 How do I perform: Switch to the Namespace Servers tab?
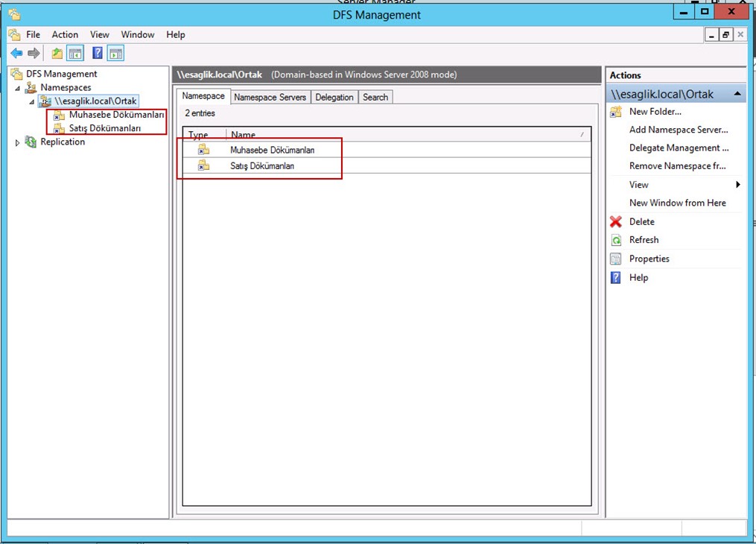click(270, 98)
